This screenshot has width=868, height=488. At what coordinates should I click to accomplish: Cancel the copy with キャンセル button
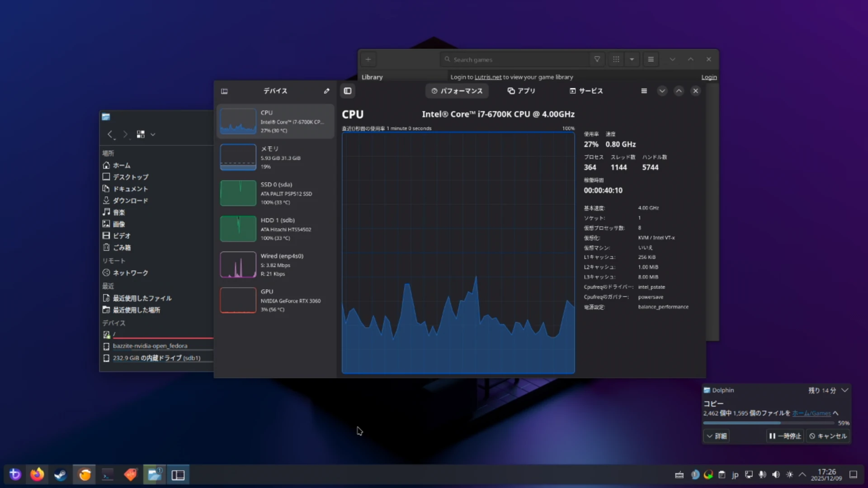point(828,436)
